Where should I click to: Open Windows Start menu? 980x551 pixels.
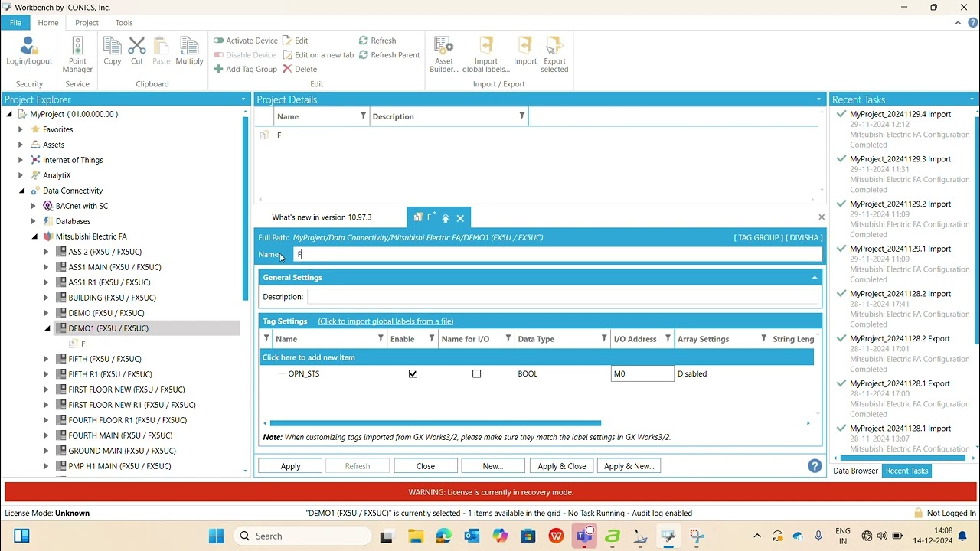click(x=216, y=536)
